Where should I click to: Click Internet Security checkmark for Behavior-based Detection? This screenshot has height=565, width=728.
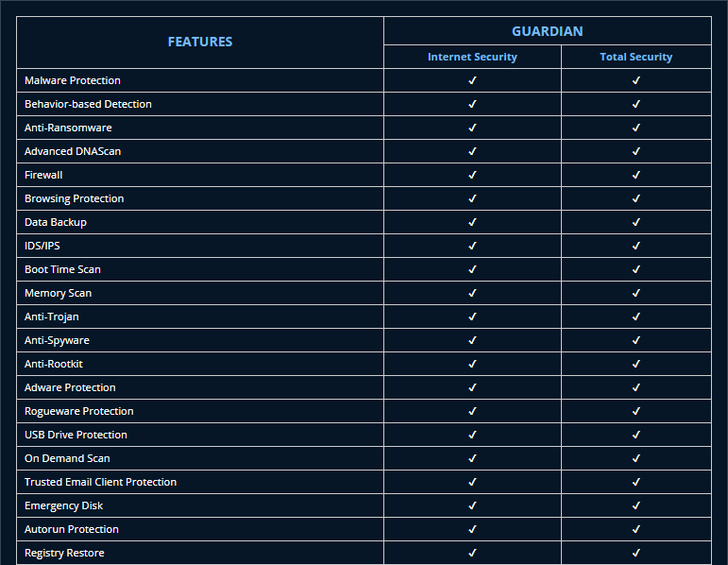pyautogui.click(x=472, y=104)
